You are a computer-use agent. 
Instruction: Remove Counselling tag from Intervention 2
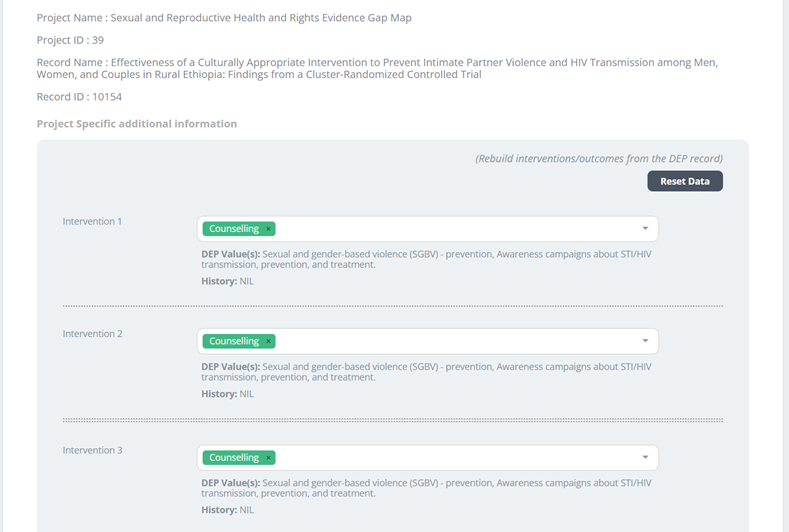(x=268, y=341)
